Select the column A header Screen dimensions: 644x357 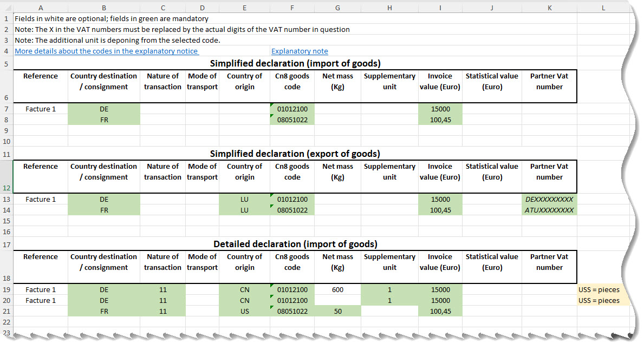[41, 8]
